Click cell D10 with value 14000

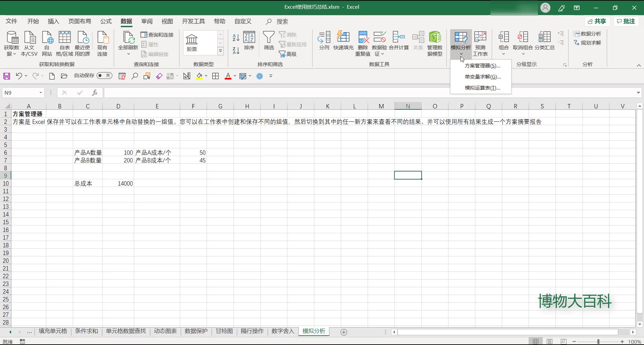point(118,184)
